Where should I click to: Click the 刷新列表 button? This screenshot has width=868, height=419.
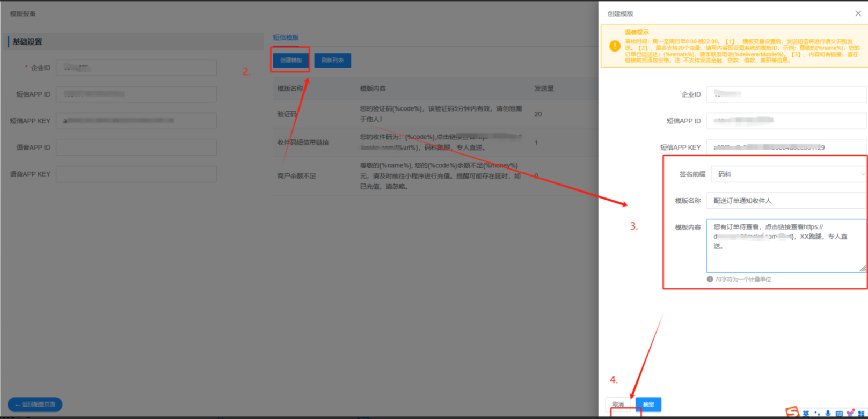332,60
